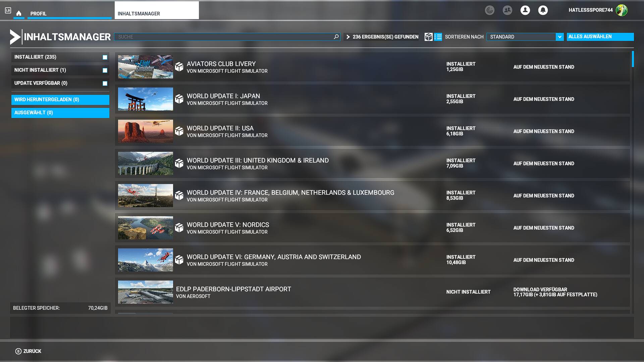This screenshot has width=644, height=362.
Task: Click package icon for World Update VI
Action: pyautogui.click(x=179, y=260)
